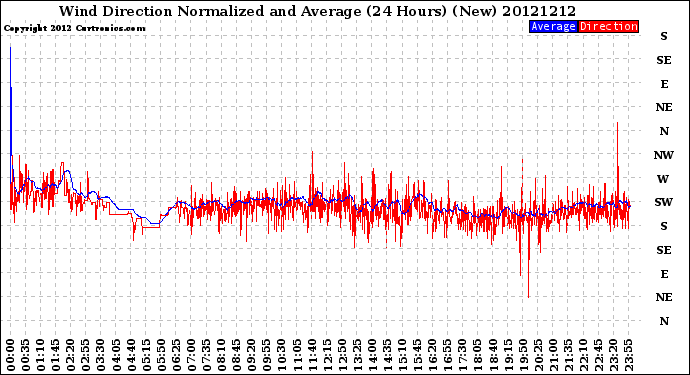Pick the 12:50 time axis label
This screenshot has height=375, width=690.
[342, 355]
